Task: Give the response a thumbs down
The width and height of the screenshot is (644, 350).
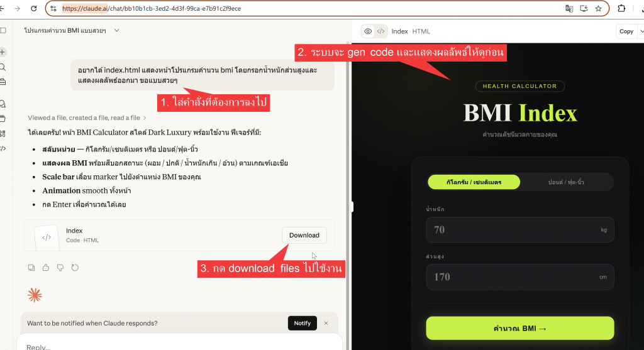Action: (60, 268)
